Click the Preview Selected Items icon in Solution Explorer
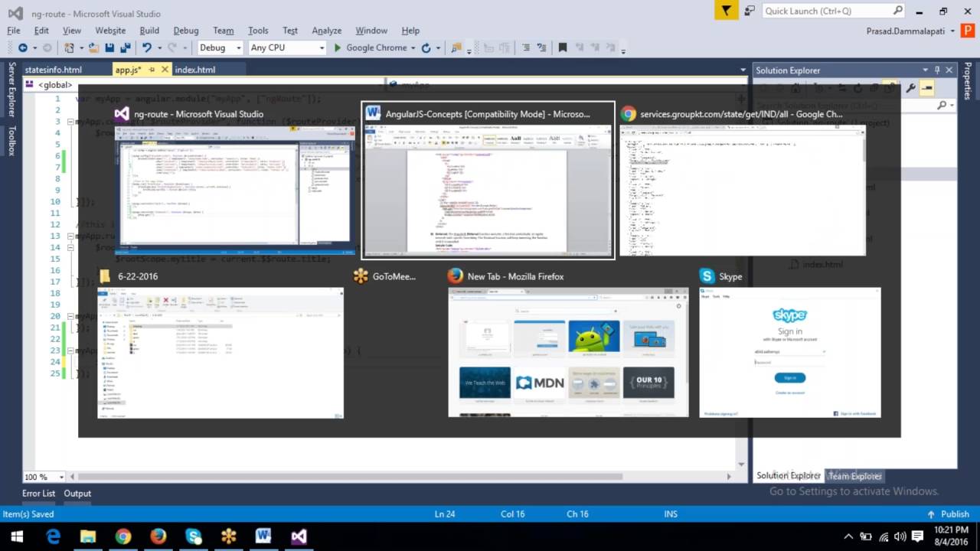The height and width of the screenshot is (551, 980). point(926,88)
